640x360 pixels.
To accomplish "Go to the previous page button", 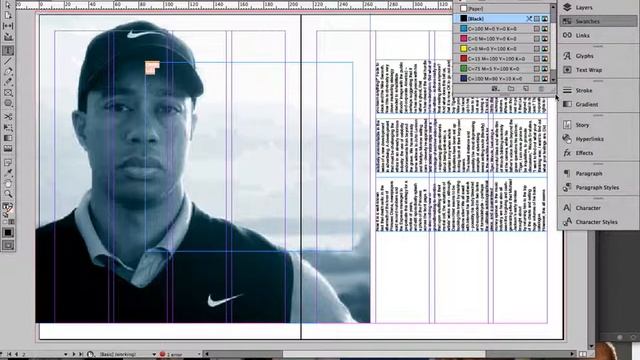I will (x=16, y=354).
